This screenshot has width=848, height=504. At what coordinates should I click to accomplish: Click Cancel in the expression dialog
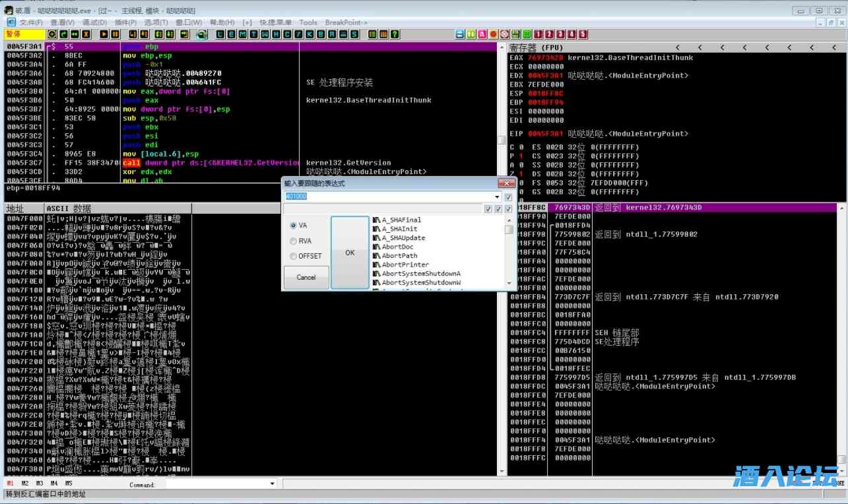pos(306,277)
